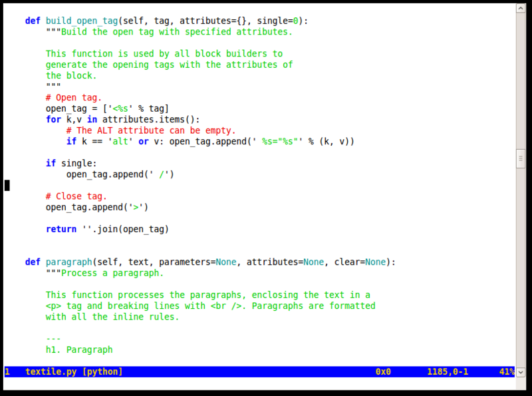The width and height of the screenshot is (532, 396).
Task: Place cursor on paragraph function name
Action: [x=68, y=262]
